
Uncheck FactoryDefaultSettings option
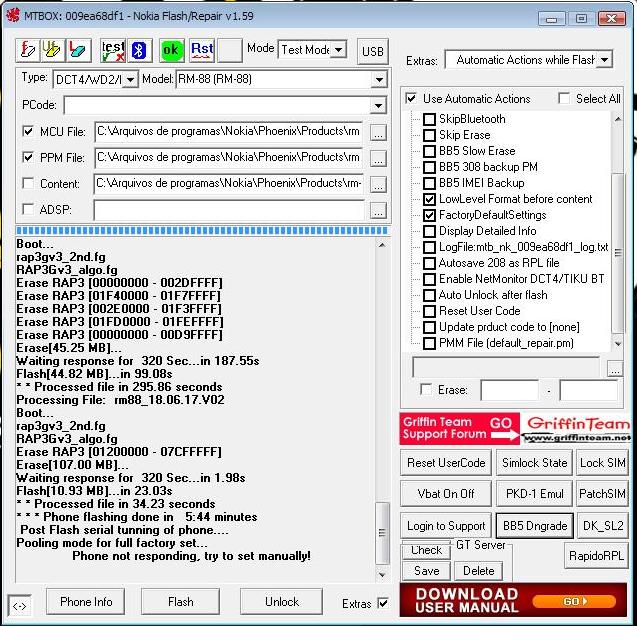click(429, 215)
